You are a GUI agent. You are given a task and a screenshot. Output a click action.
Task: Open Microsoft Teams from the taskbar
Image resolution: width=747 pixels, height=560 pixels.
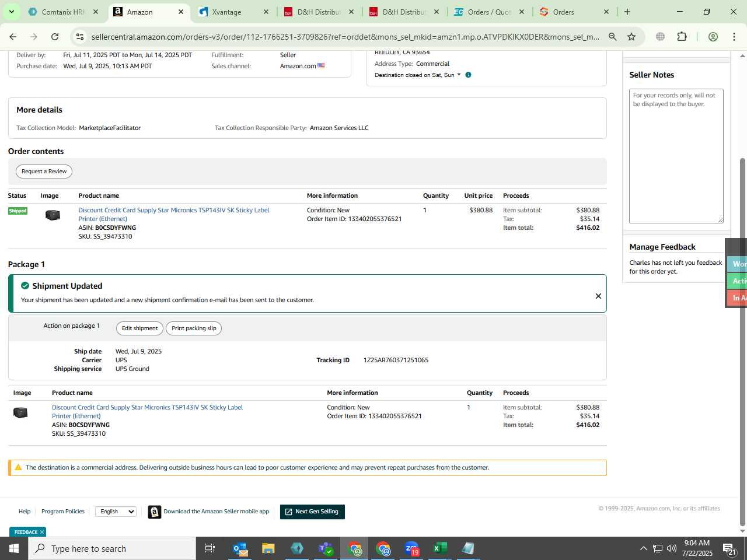[x=326, y=548]
